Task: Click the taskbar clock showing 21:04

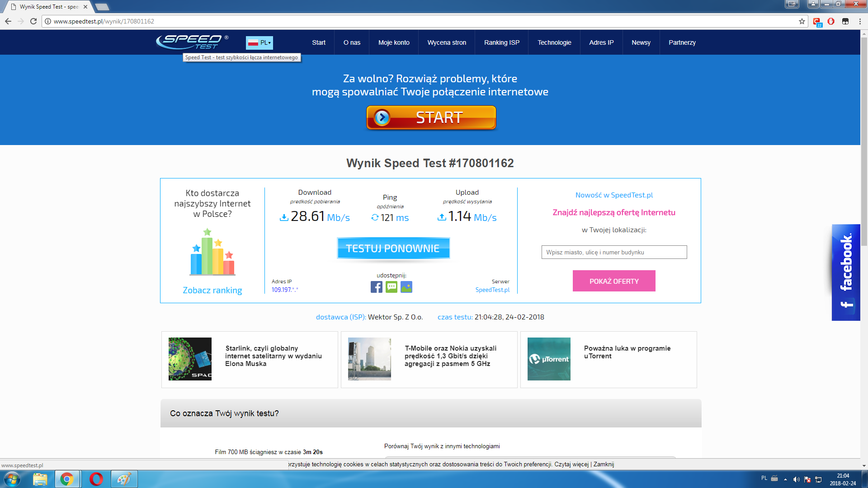Action: click(x=843, y=479)
